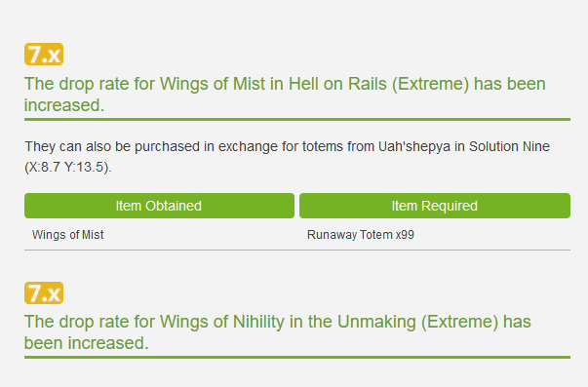Click the green divider under the first heading
The width and height of the screenshot is (588, 387).
(297, 119)
